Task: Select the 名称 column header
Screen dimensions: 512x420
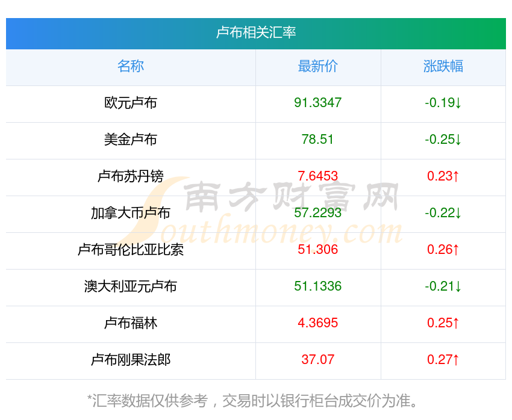Action: click(x=131, y=66)
